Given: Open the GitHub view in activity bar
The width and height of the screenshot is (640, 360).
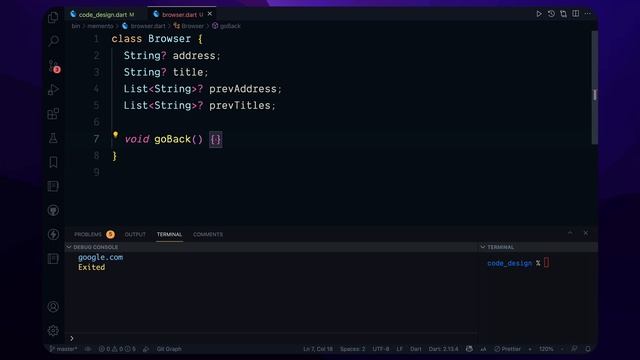Looking at the screenshot, I should point(53,210).
